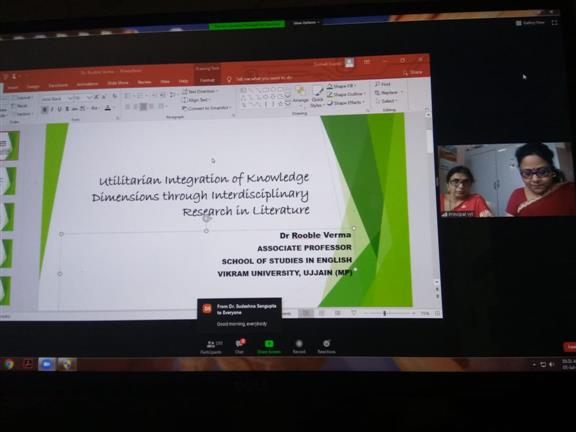Viewport: 576px width, 432px height.
Task: Click the chat notification from Dr. Sudeshna Sengupta
Action: click(240, 314)
